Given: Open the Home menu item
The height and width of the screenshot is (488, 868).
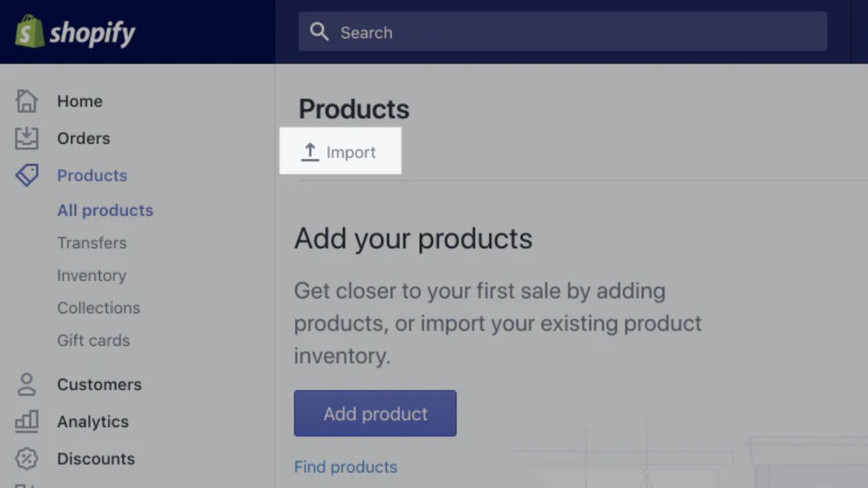Looking at the screenshot, I should click(79, 101).
